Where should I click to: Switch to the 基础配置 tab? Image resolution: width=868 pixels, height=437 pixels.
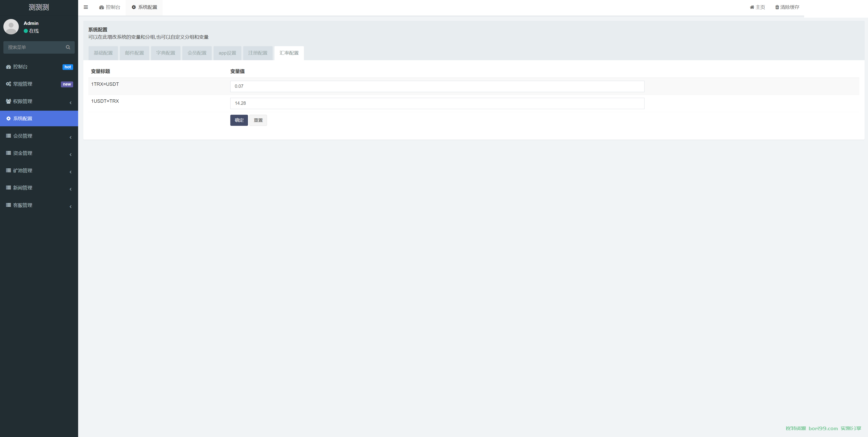pyautogui.click(x=103, y=53)
